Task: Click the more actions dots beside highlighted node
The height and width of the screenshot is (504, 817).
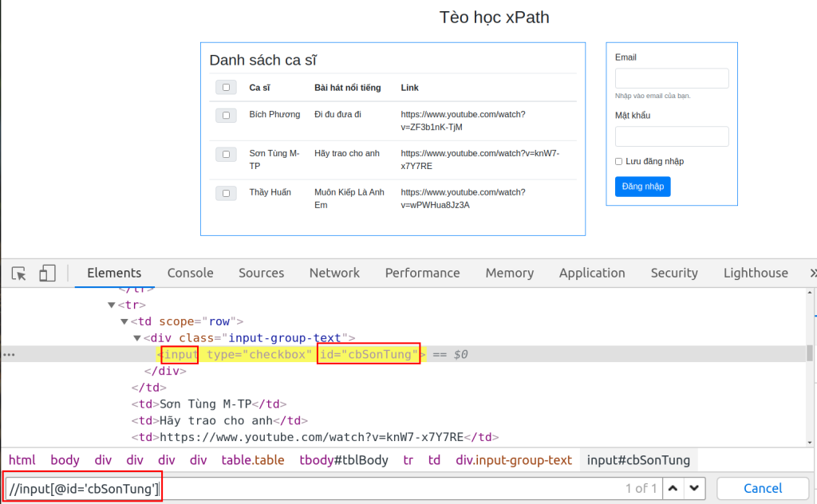Action: click(7, 353)
